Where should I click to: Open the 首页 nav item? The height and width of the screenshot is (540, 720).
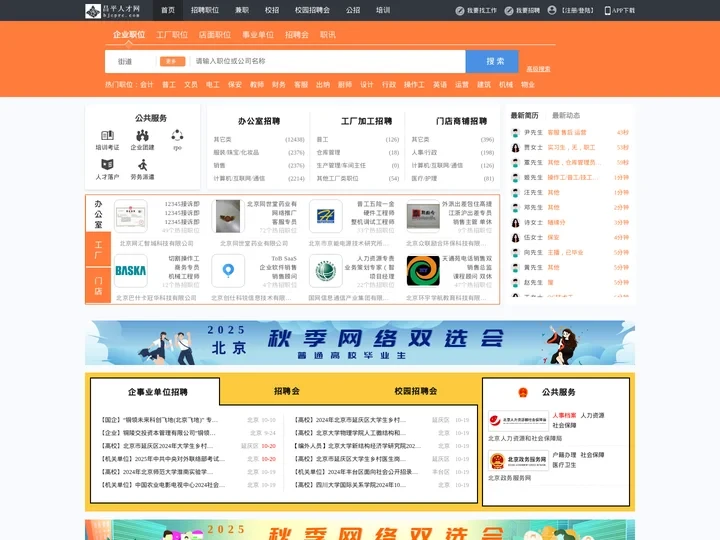(168, 10)
